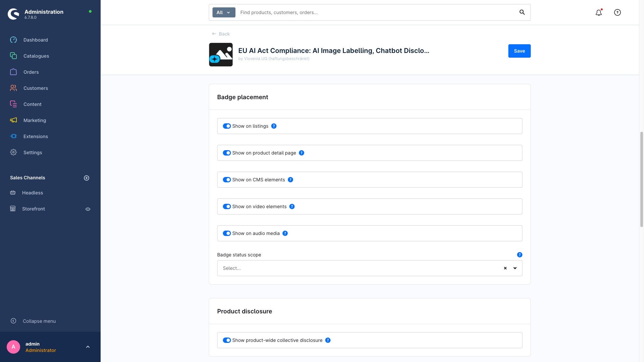Click the Content layout icon

click(x=13, y=104)
